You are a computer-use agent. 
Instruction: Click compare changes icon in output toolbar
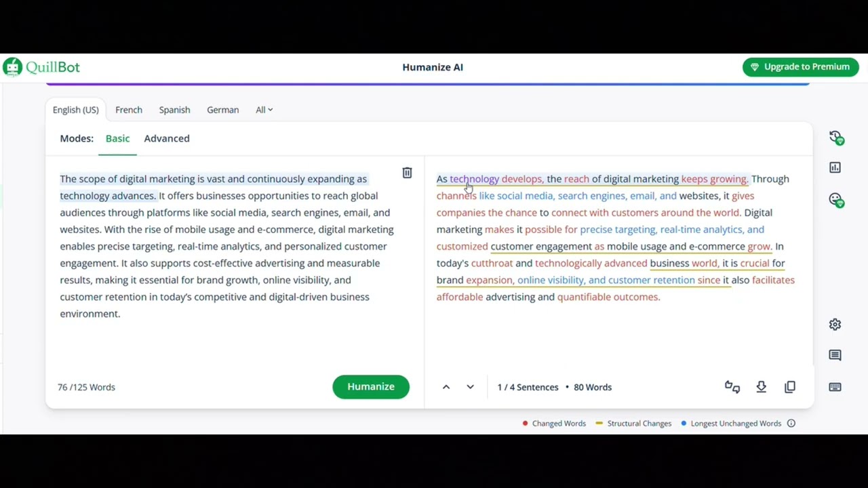(732, 387)
